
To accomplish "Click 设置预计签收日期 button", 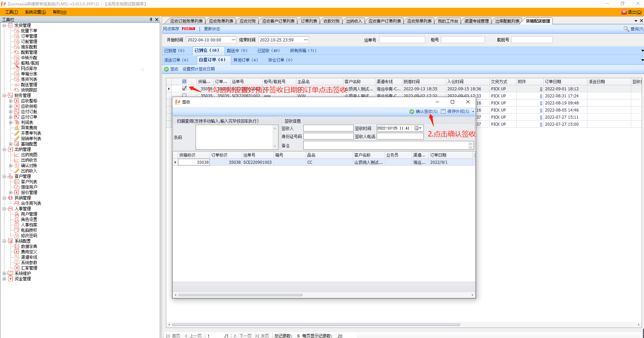I will point(198,69).
